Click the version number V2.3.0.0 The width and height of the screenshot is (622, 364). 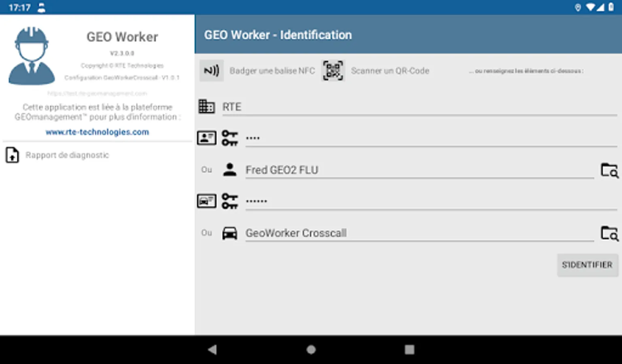point(122,53)
